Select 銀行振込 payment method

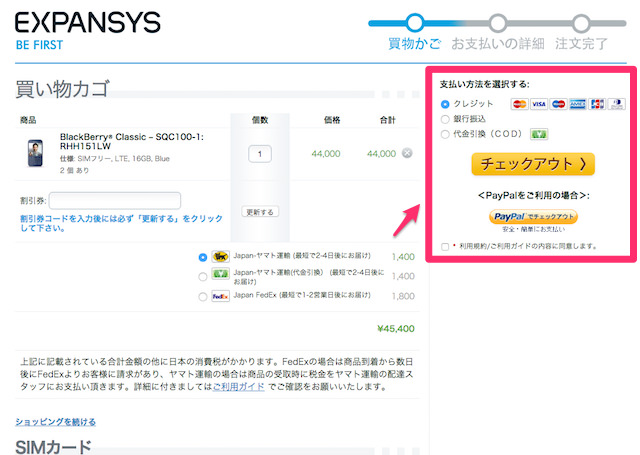[x=445, y=119]
